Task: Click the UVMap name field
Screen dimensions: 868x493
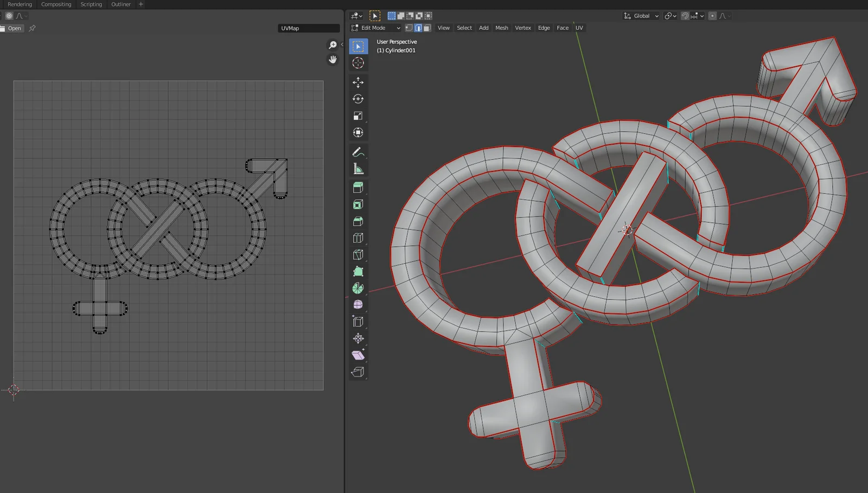Action: pyautogui.click(x=309, y=28)
